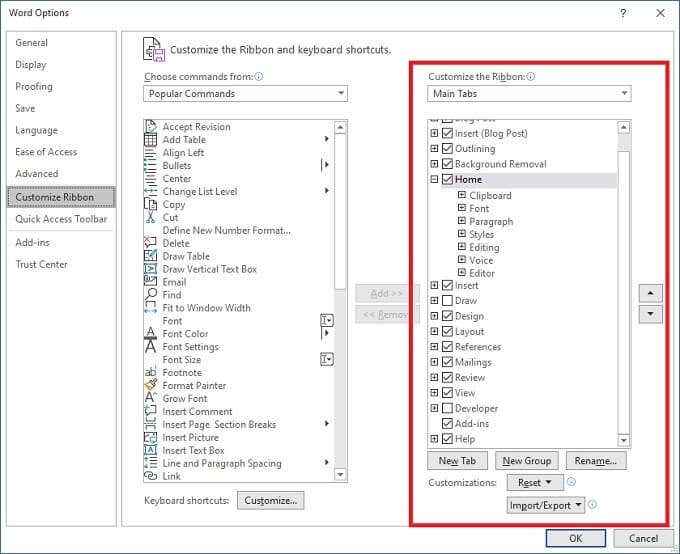Viewport: 680px width, 554px height.
Task: Choose the Bullets list icon
Action: (x=150, y=166)
